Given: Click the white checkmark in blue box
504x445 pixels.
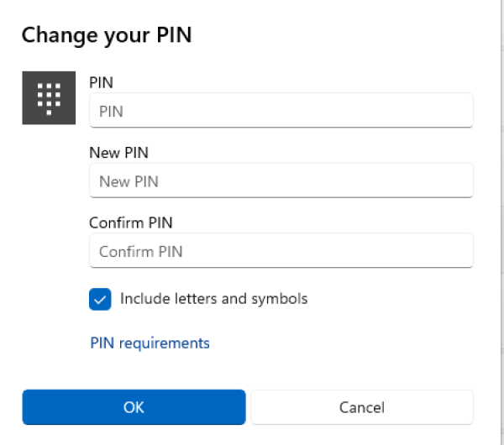Looking at the screenshot, I should [100, 300].
